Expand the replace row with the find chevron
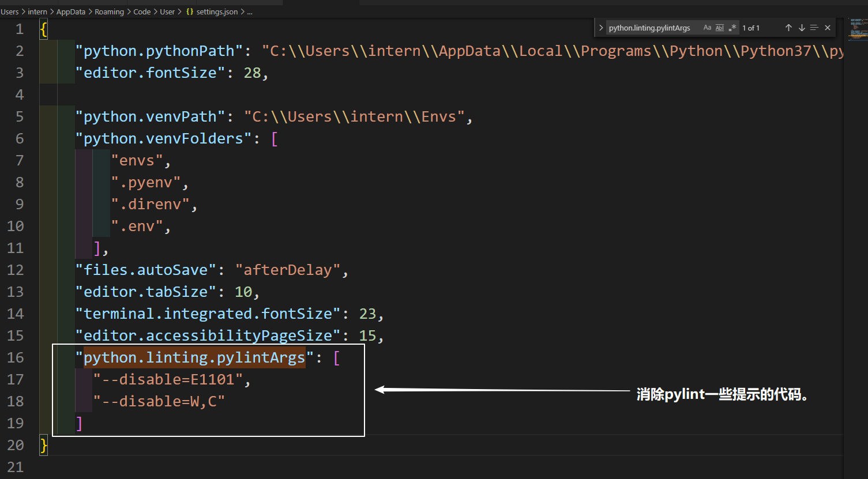The image size is (868, 479). click(600, 27)
